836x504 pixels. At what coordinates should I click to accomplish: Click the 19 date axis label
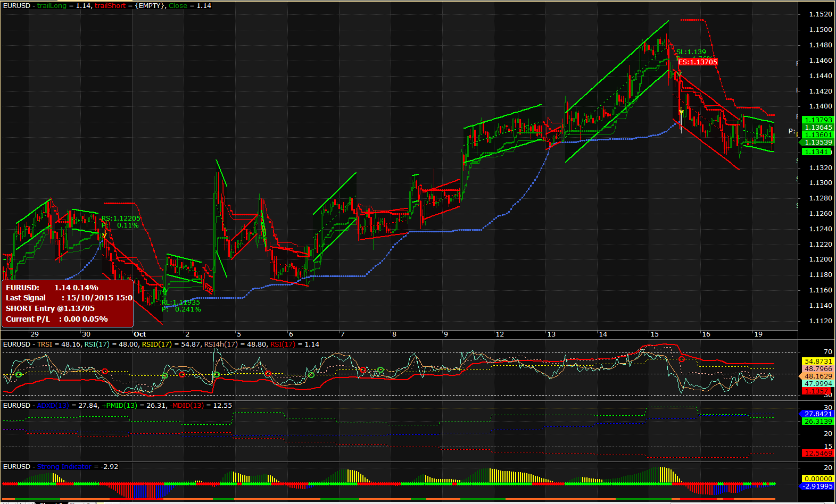point(758,334)
